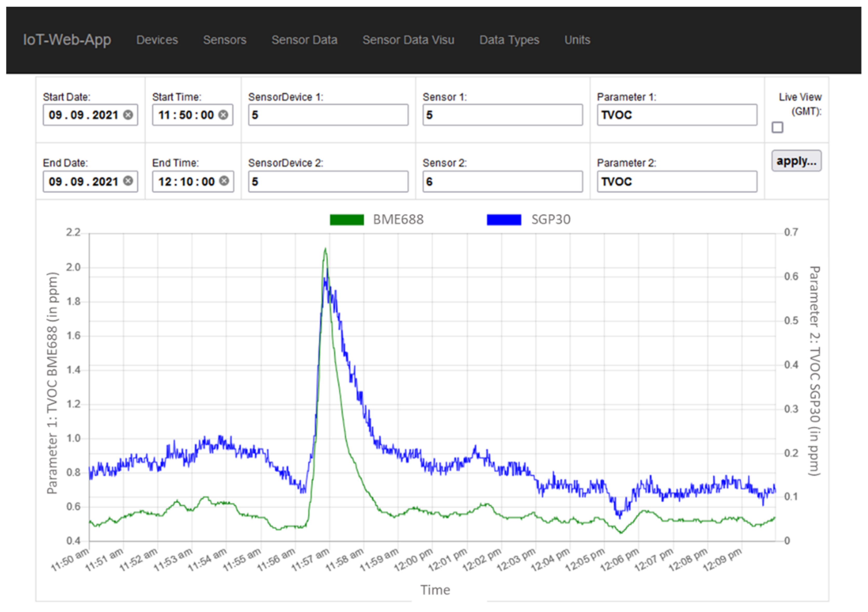This screenshot has height=612, width=868.
Task: Switch to Sensor Data Visu page
Action: 408,40
